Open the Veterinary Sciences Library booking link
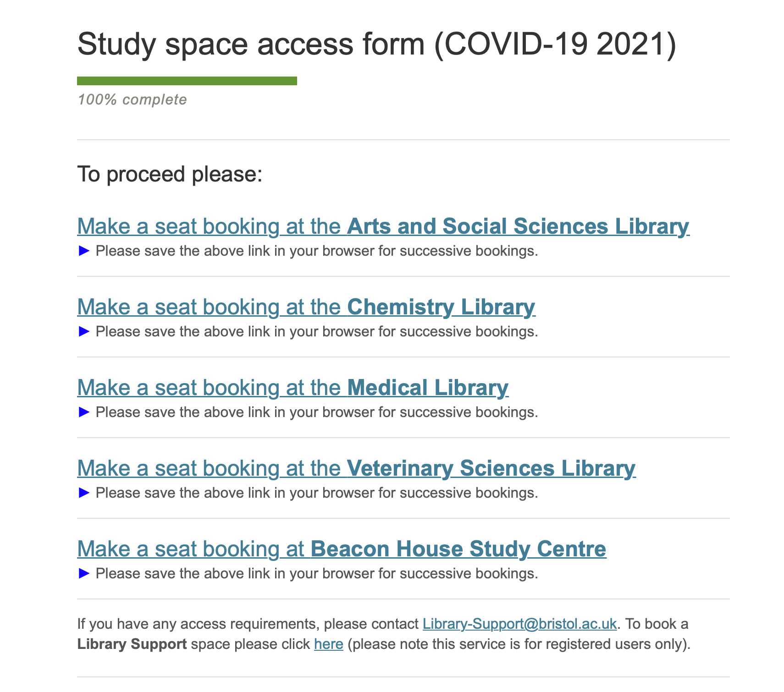Screen dimensions: 784x692 coord(356,468)
